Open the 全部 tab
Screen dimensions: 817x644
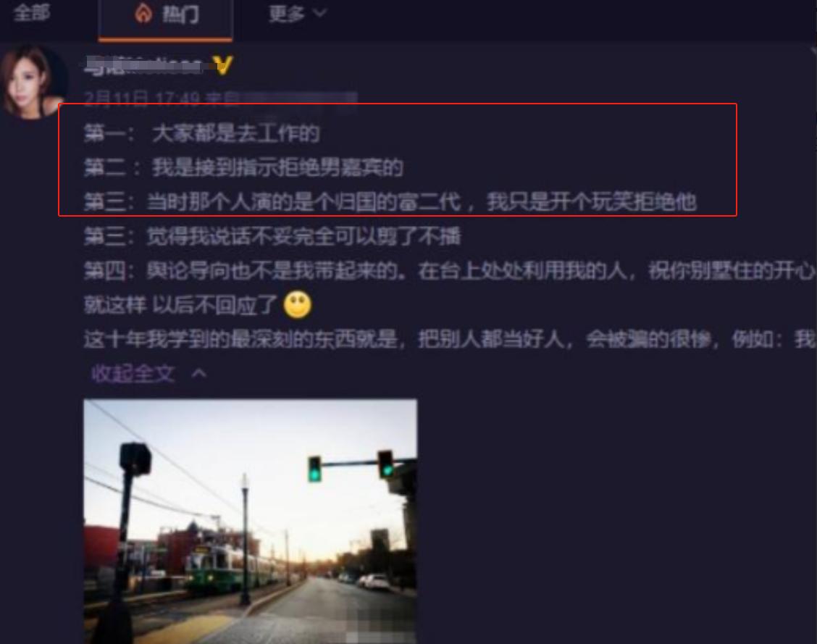[x=32, y=13]
